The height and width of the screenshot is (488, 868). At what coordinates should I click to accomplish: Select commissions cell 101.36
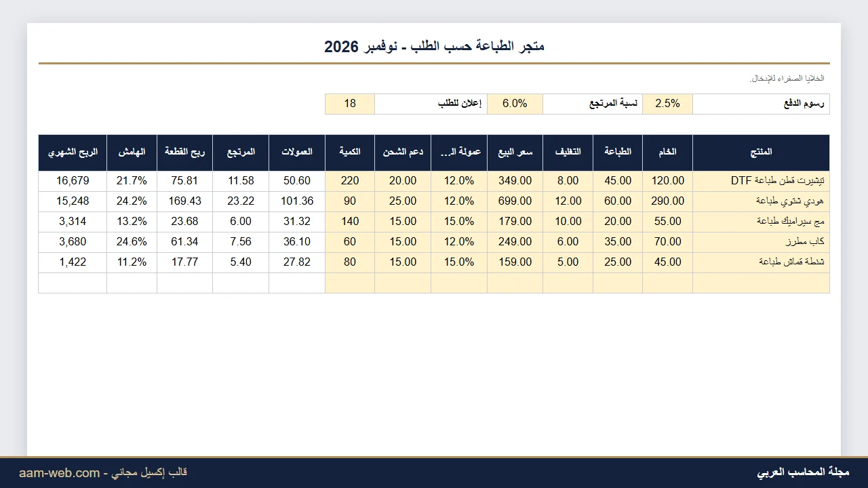297,201
